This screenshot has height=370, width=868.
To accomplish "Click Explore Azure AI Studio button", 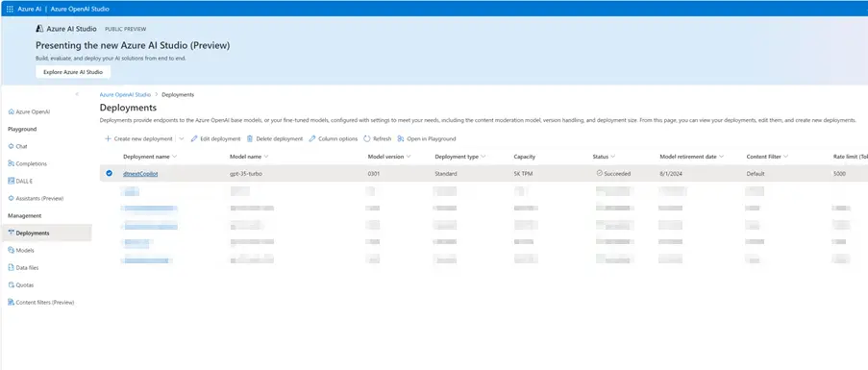I will 73,72.
